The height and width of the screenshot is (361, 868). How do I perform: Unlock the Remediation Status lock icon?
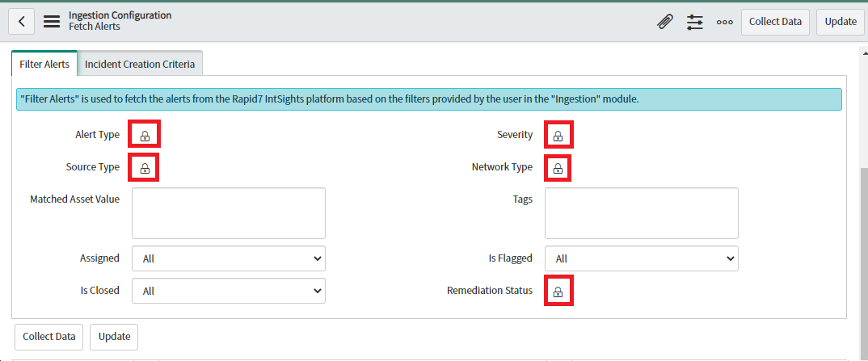coord(558,292)
